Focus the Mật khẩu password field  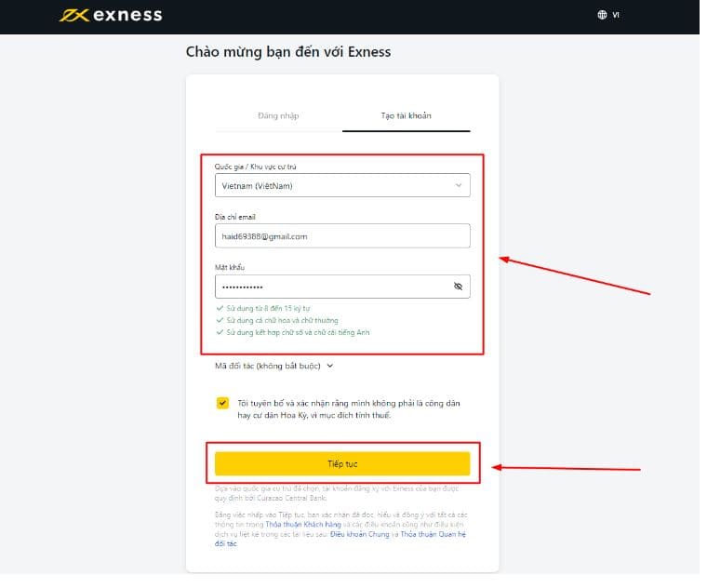(330, 287)
